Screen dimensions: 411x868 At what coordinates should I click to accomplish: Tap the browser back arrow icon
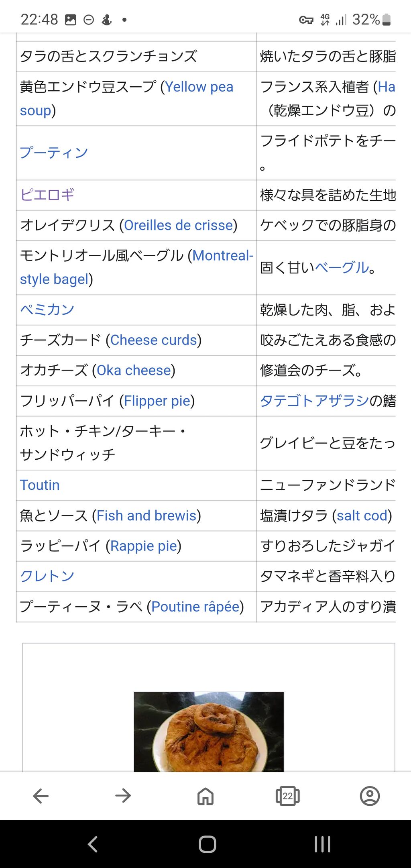[41, 796]
